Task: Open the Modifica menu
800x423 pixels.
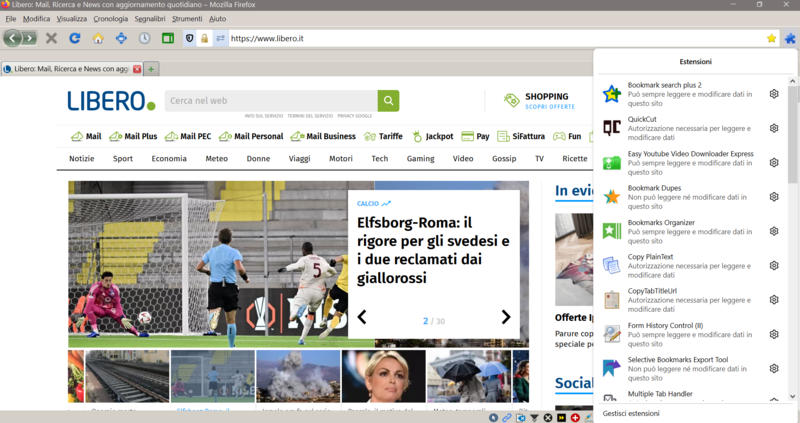Action: point(36,19)
